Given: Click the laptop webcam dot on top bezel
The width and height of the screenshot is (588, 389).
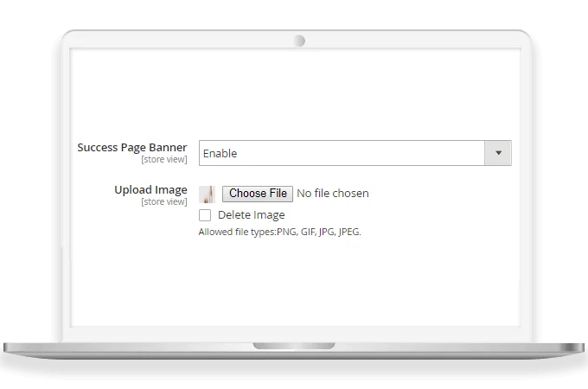Looking at the screenshot, I should [x=299, y=41].
